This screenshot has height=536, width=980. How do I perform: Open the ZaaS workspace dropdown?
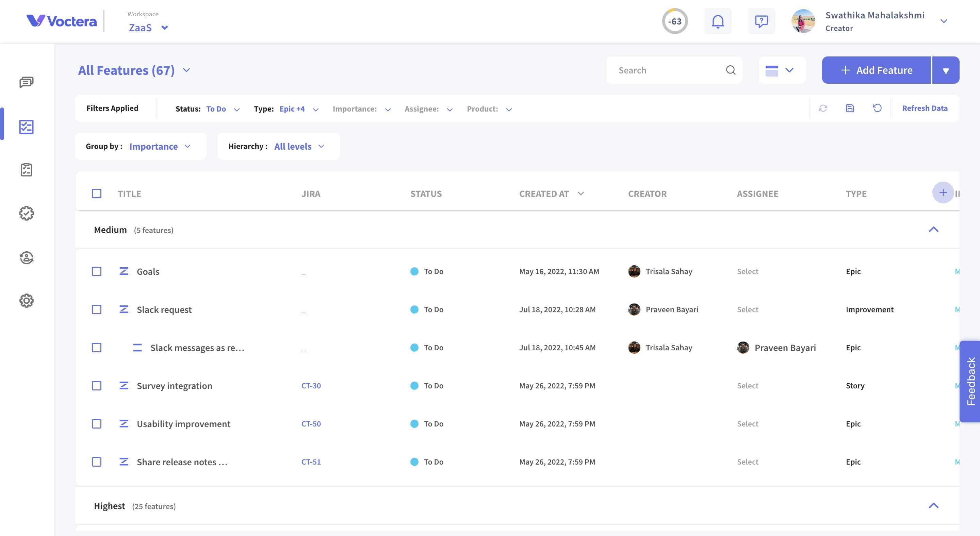tap(148, 28)
